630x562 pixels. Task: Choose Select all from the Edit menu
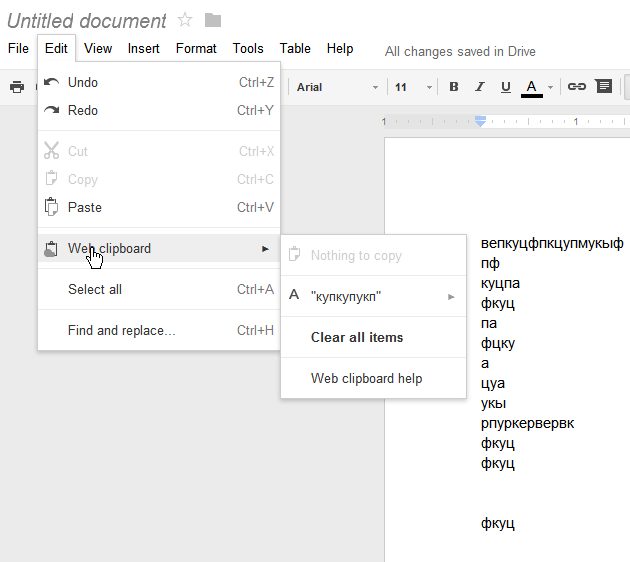click(x=95, y=289)
